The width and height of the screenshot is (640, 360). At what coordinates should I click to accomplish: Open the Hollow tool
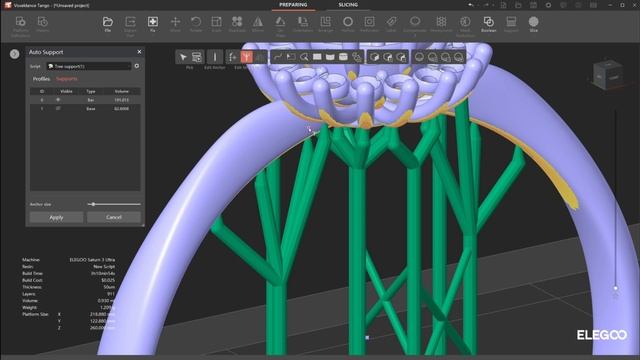pos(348,24)
